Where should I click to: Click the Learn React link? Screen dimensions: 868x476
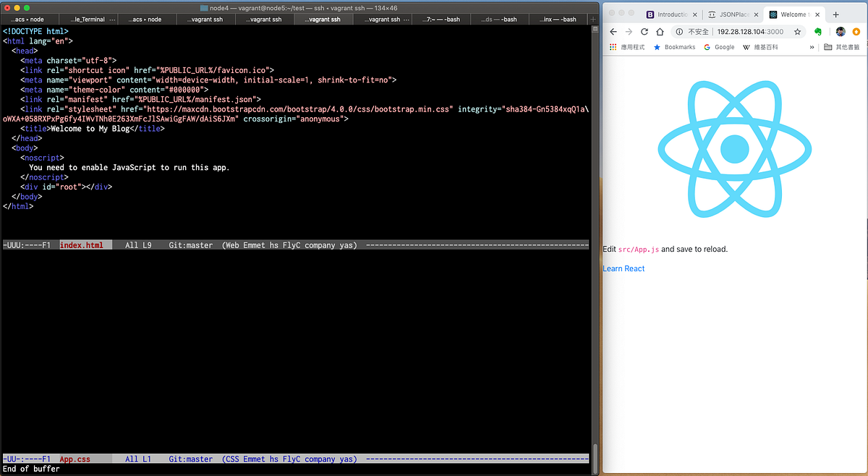click(x=623, y=268)
